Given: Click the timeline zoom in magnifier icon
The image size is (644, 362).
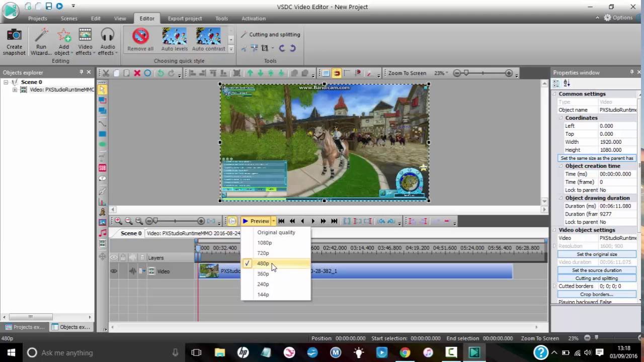Looking at the screenshot, I should [118, 221].
